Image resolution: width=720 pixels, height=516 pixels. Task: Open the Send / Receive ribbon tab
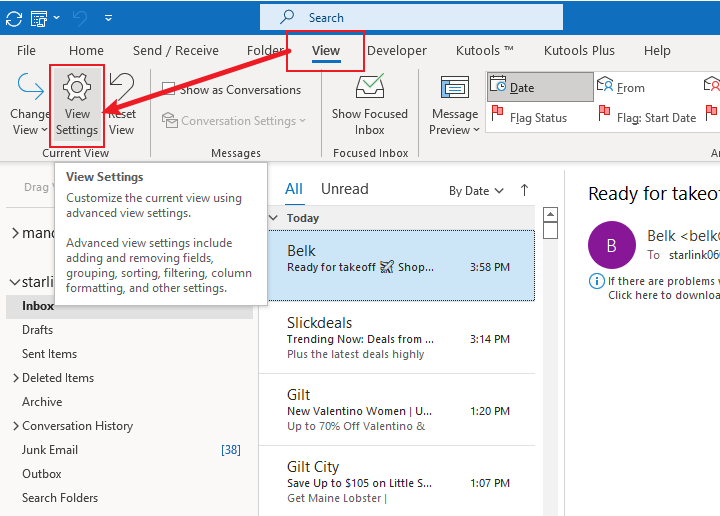tap(175, 51)
